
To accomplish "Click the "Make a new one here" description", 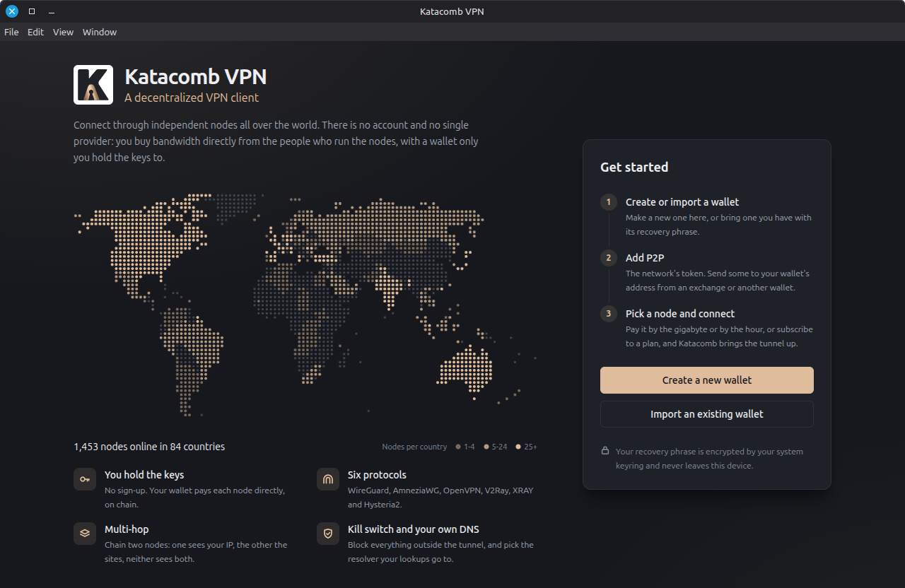I will pyautogui.click(x=718, y=225).
